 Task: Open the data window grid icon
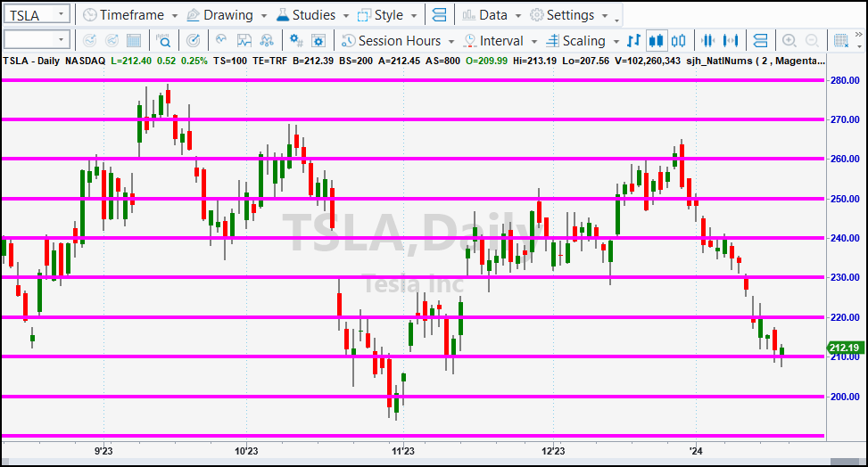(x=134, y=40)
